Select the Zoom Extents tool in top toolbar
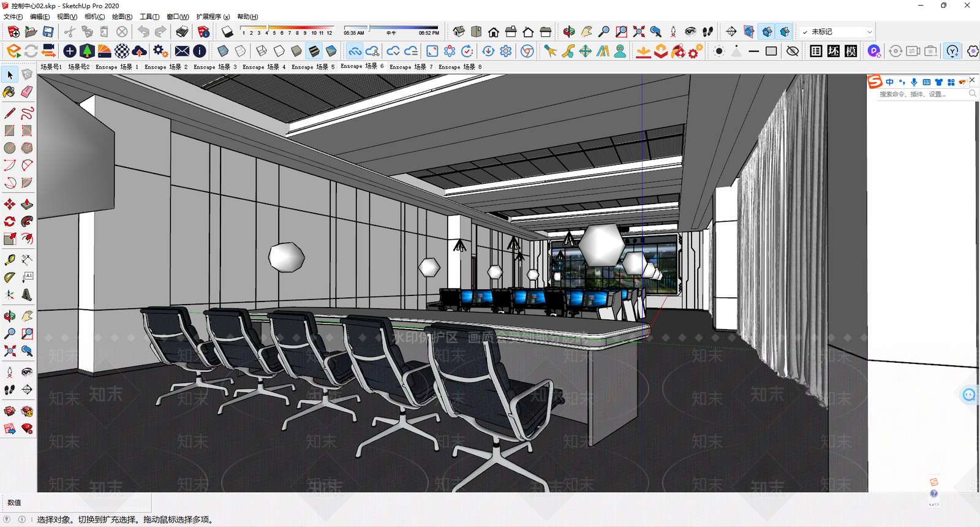 [x=639, y=32]
